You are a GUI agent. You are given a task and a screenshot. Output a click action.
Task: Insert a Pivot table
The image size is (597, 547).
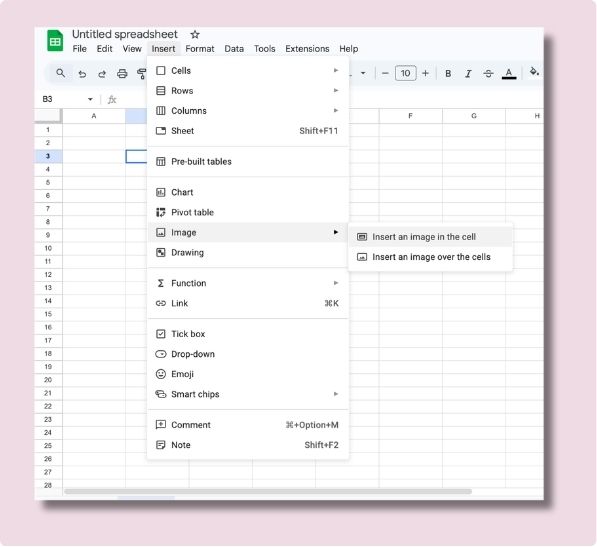pos(248,212)
